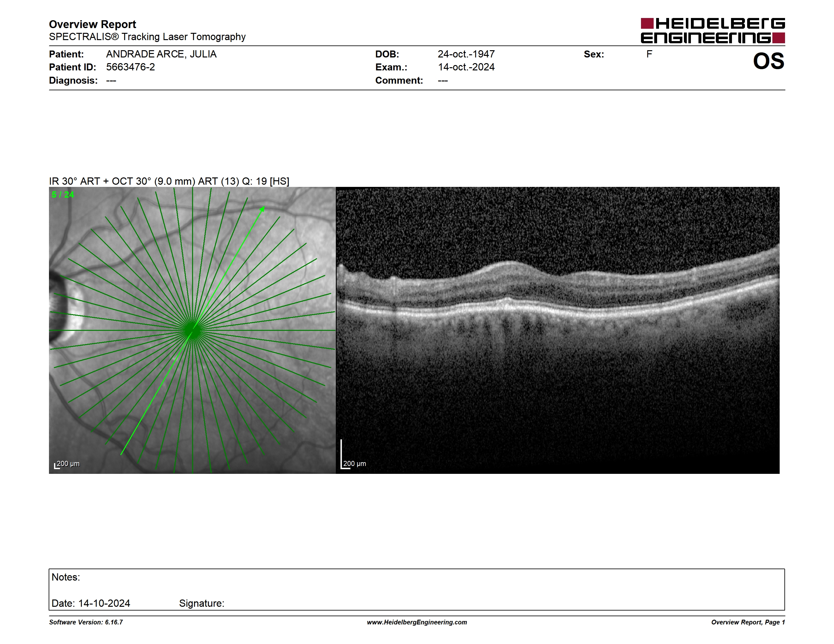Click the 5 / 24 scan counter
Image resolution: width=834 pixels, height=644 pixels.
point(63,194)
